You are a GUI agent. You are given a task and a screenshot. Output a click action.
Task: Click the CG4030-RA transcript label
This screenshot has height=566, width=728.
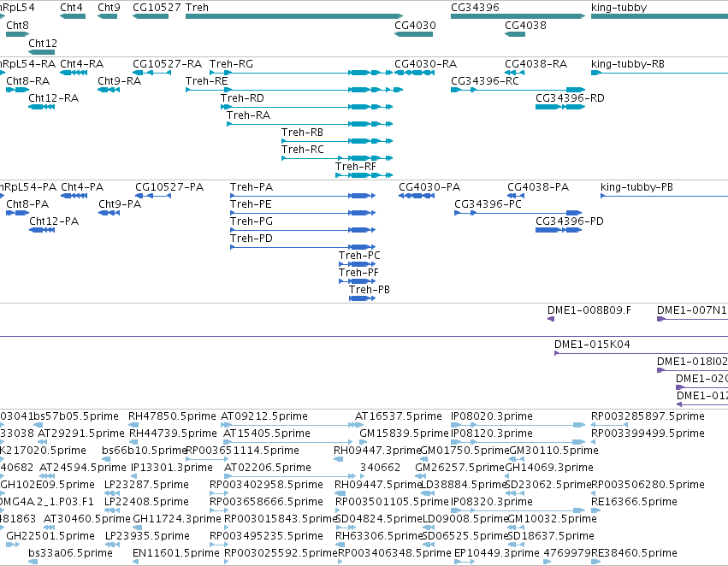(x=426, y=63)
